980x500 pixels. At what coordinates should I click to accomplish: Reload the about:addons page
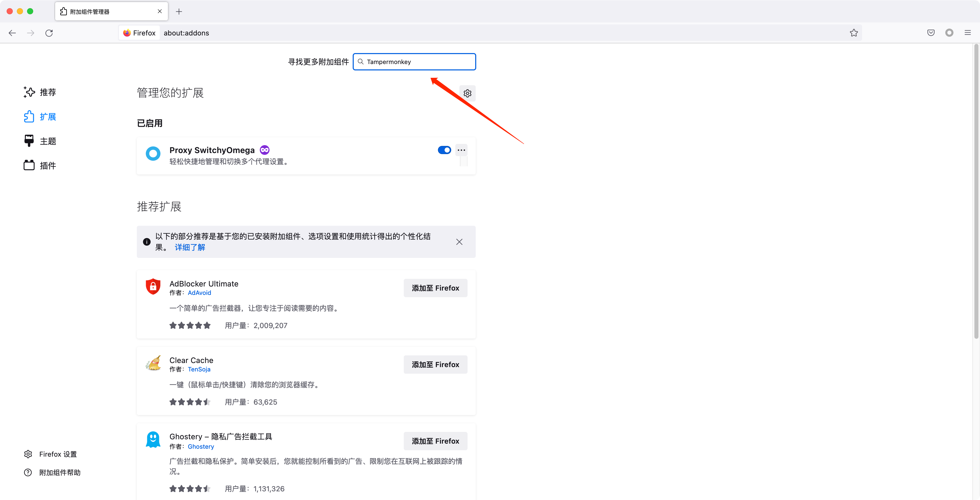pos(49,33)
